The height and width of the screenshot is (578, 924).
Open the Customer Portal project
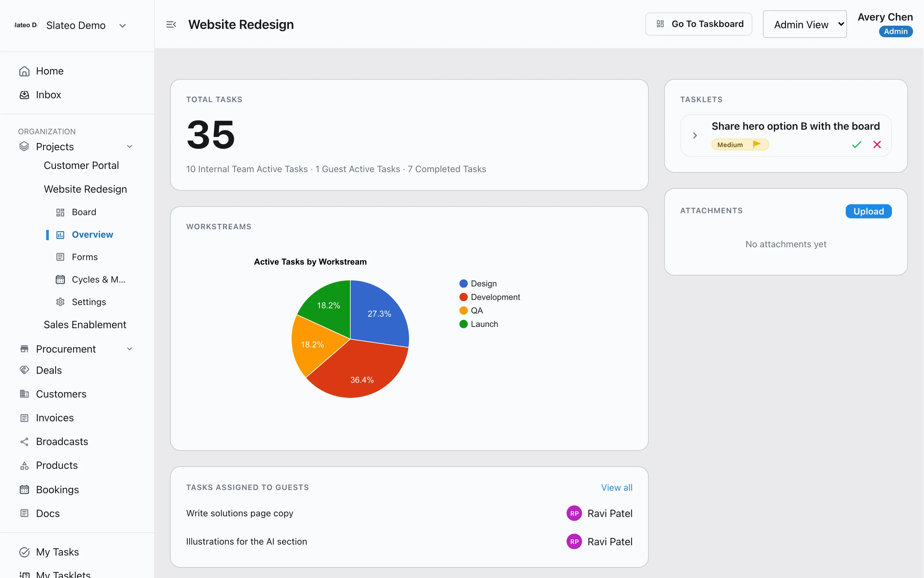81,165
